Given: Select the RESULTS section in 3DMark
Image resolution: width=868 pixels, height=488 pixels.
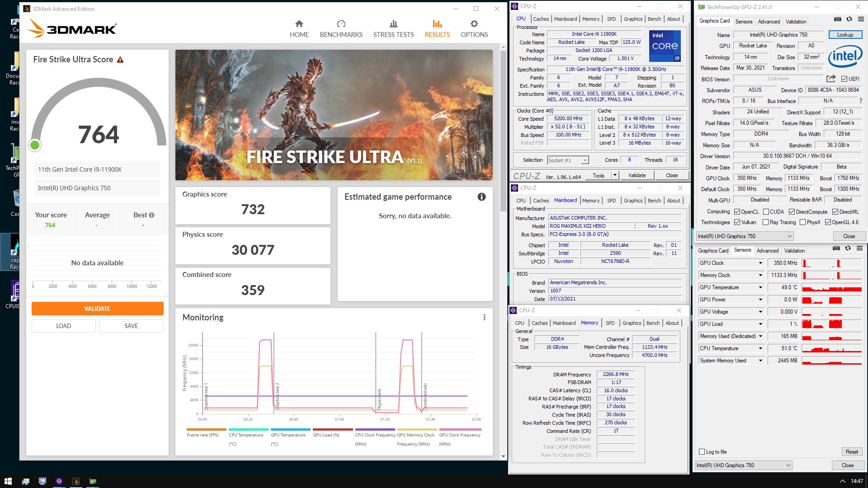Looking at the screenshot, I should 437,29.
